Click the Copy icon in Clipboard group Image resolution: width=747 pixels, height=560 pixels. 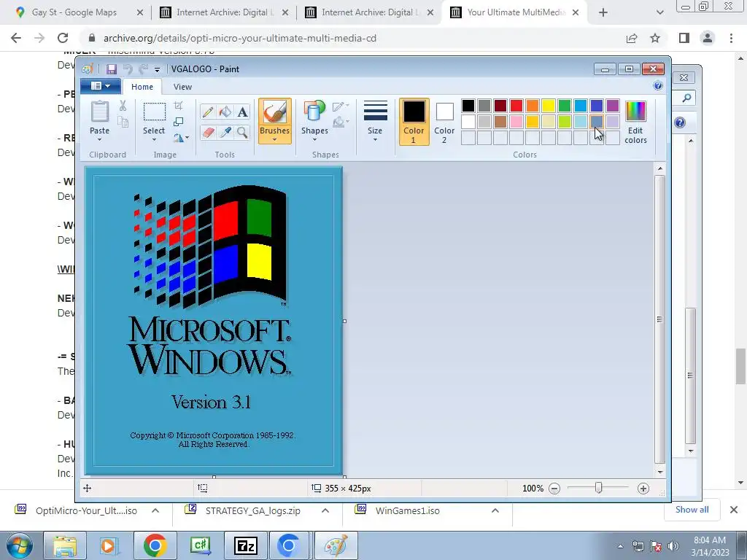(x=123, y=122)
